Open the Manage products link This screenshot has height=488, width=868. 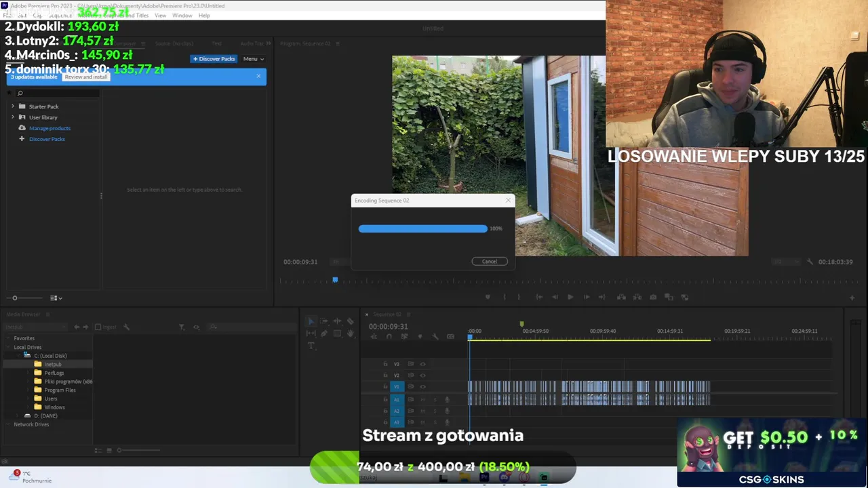(x=50, y=128)
